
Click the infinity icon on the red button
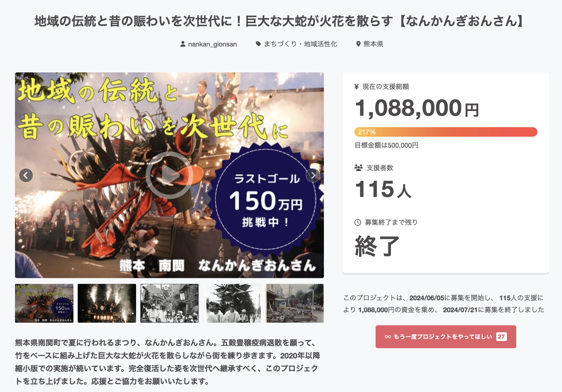click(388, 337)
